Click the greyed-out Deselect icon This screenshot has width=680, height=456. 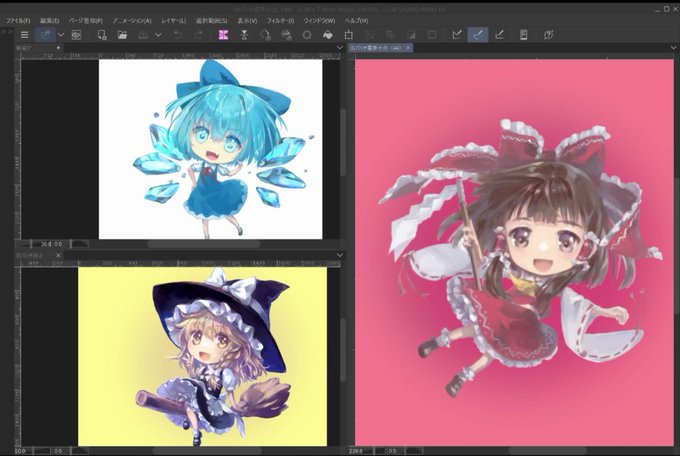pos(369,35)
